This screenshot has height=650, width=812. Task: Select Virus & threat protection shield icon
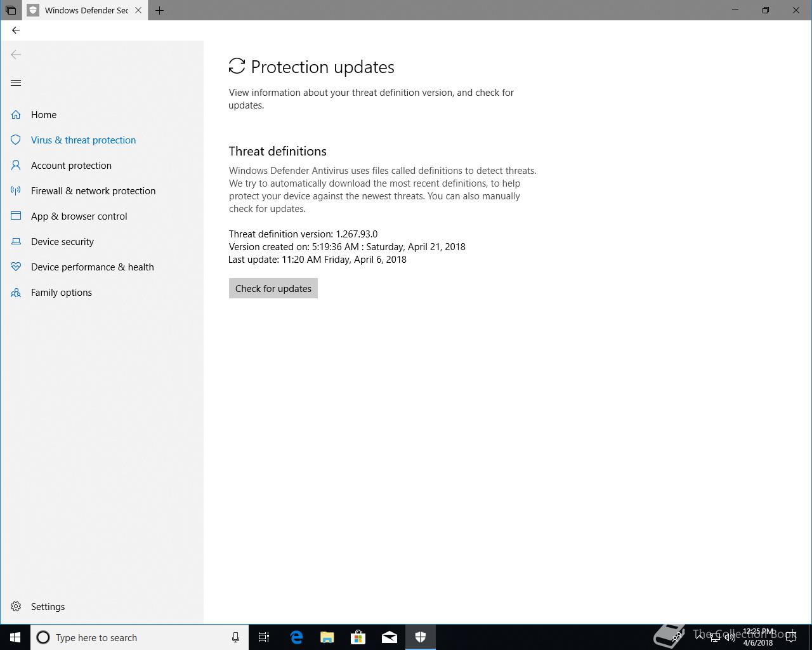16,140
